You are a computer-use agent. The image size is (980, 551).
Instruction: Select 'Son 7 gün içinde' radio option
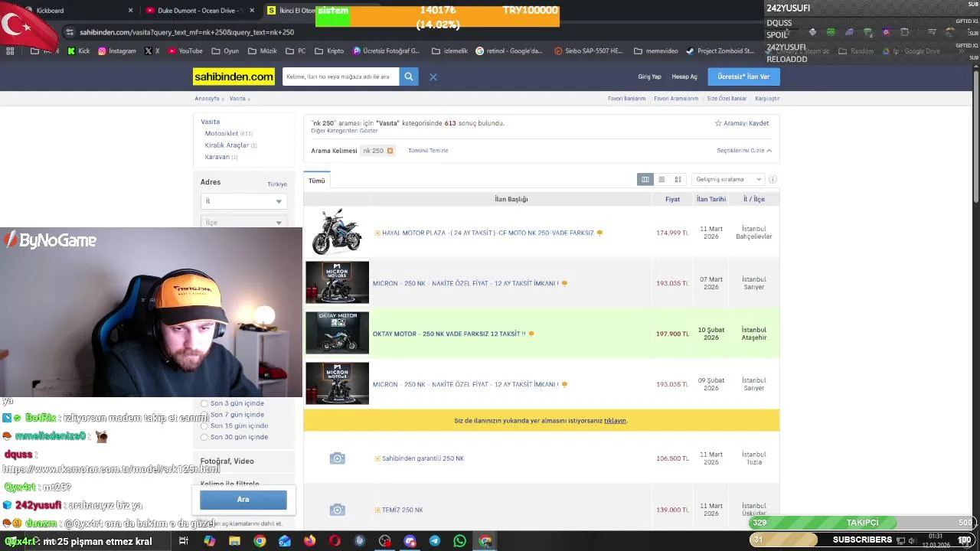pos(204,415)
